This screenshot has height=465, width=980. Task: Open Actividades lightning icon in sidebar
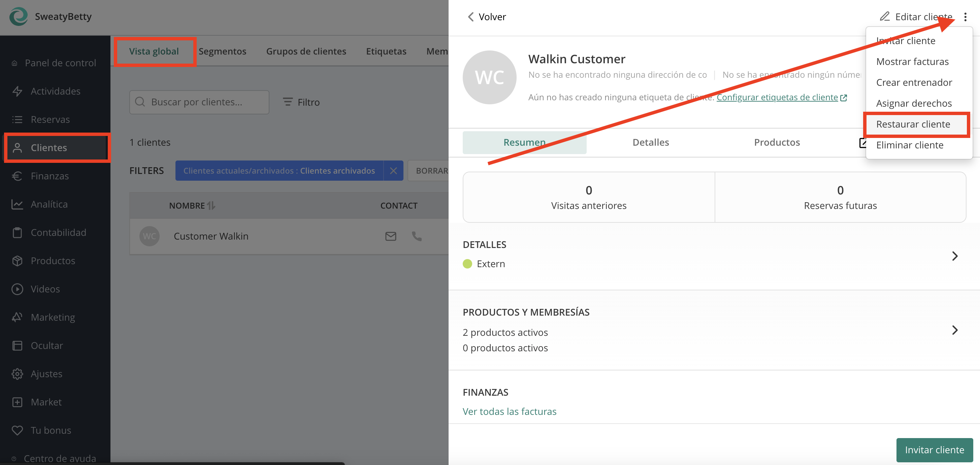(17, 91)
